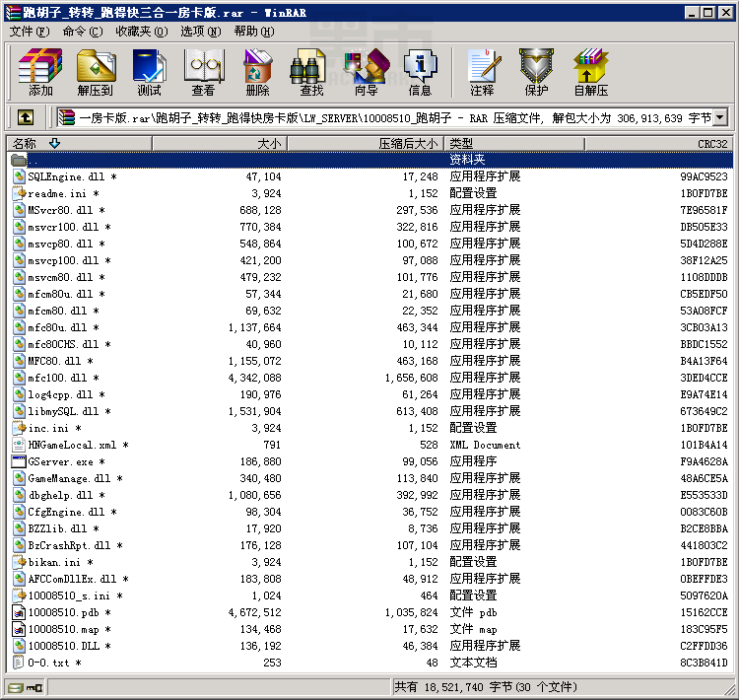The image size is (739, 700).
Task: Open the 收藏夹(O) menu
Action: click(141, 32)
